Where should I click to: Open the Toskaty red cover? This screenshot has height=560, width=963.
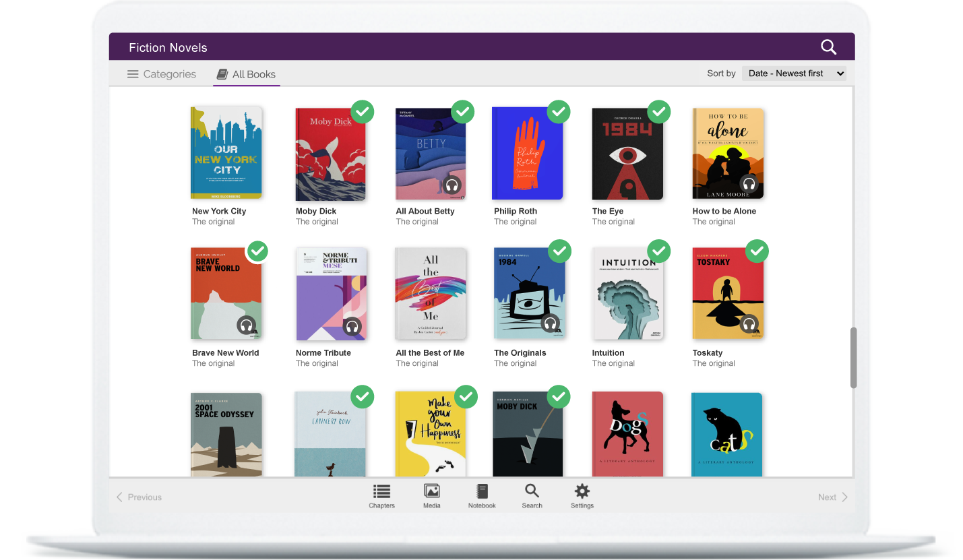(x=728, y=293)
